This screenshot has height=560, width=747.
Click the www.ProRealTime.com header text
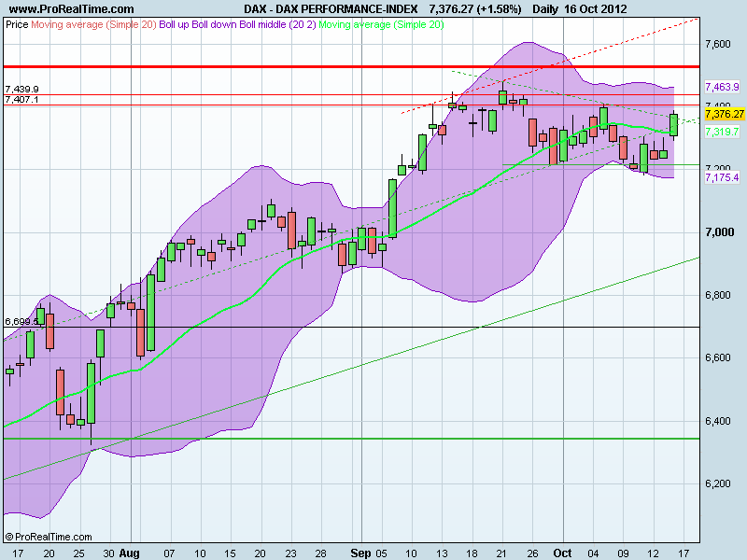click(72, 8)
